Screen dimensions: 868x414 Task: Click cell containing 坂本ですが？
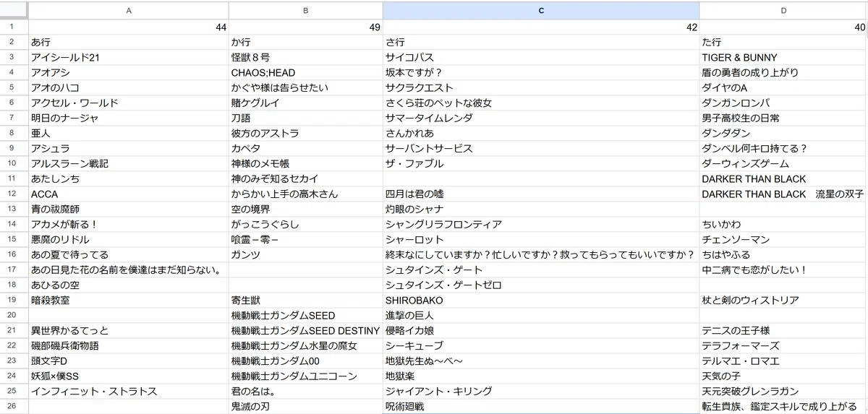(x=541, y=73)
